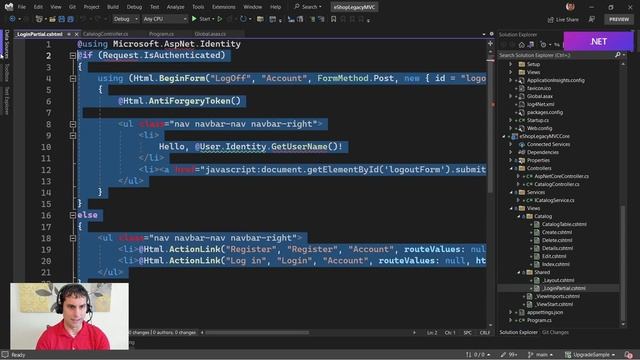Select appsettings.json in Solution Explorer

(545, 312)
